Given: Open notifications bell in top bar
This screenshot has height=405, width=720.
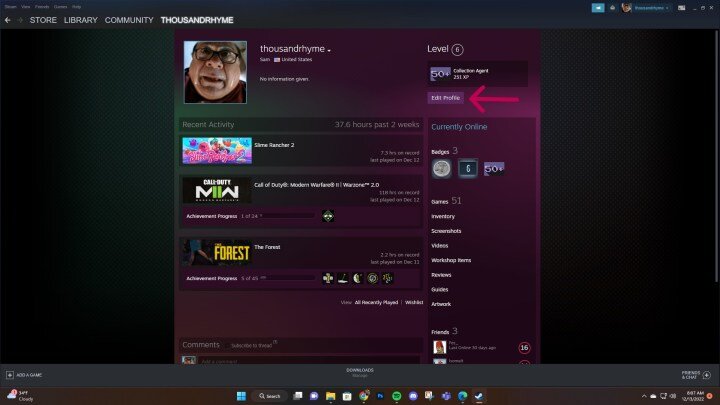Looking at the screenshot, I should click(x=613, y=8).
